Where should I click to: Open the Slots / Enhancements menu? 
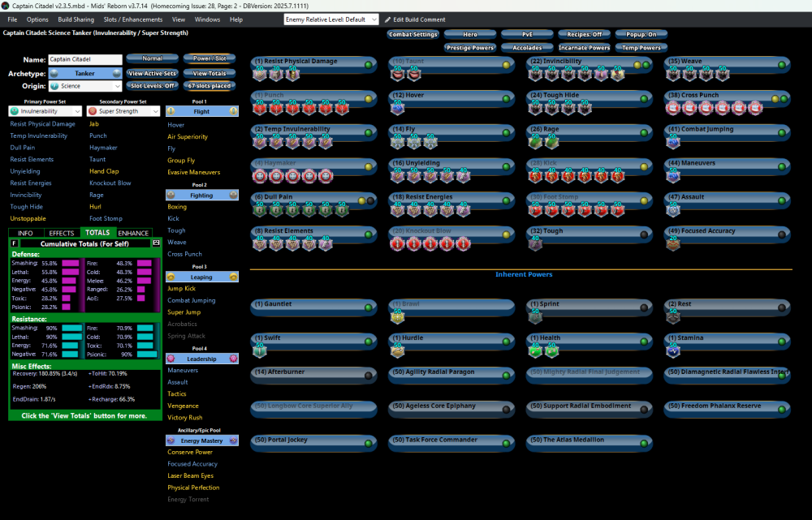pos(133,19)
